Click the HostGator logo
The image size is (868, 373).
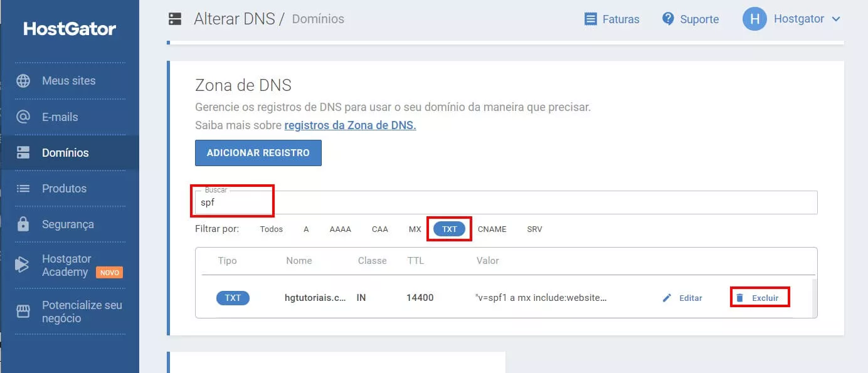(70, 29)
